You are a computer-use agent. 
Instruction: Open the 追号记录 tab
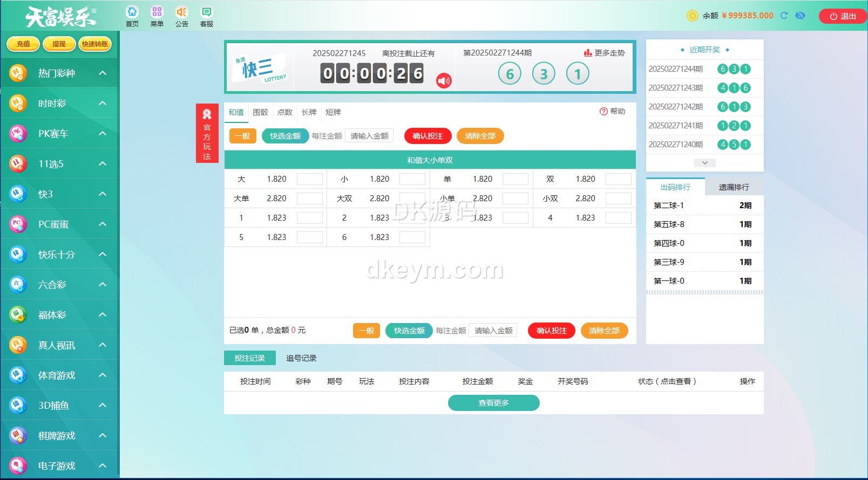(301, 358)
